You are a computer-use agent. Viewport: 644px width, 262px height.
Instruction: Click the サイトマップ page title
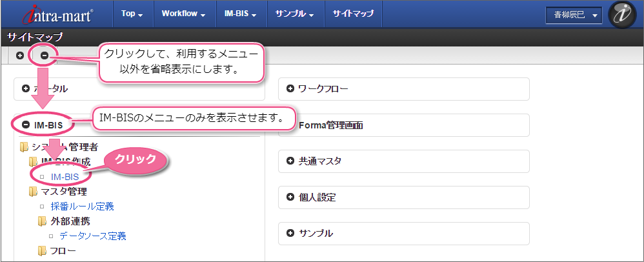point(35,37)
